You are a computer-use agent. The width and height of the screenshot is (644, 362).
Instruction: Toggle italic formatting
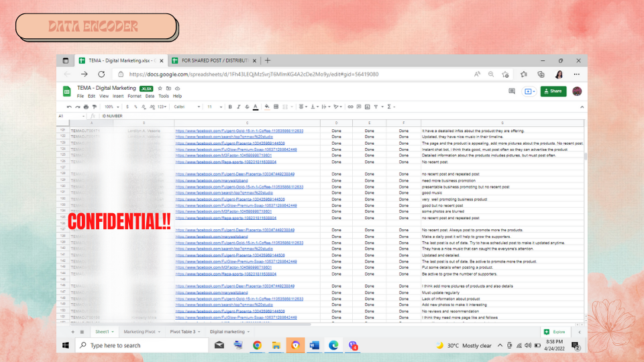click(x=238, y=107)
